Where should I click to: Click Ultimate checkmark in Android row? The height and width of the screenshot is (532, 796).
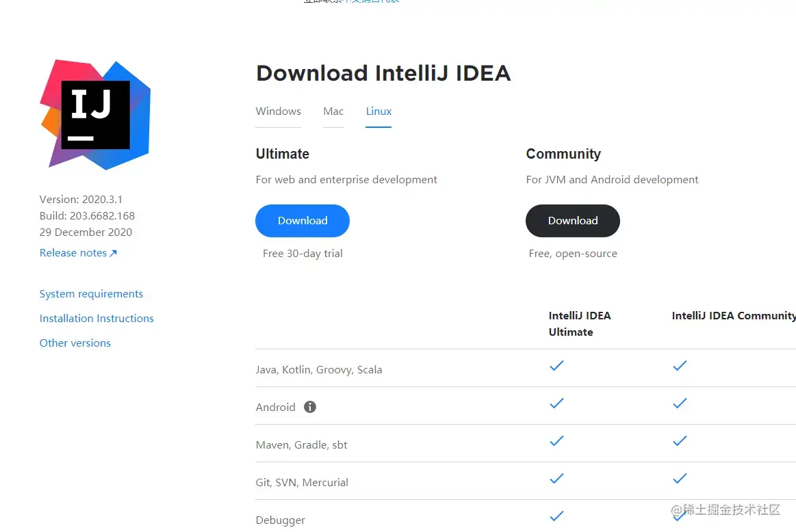556,403
